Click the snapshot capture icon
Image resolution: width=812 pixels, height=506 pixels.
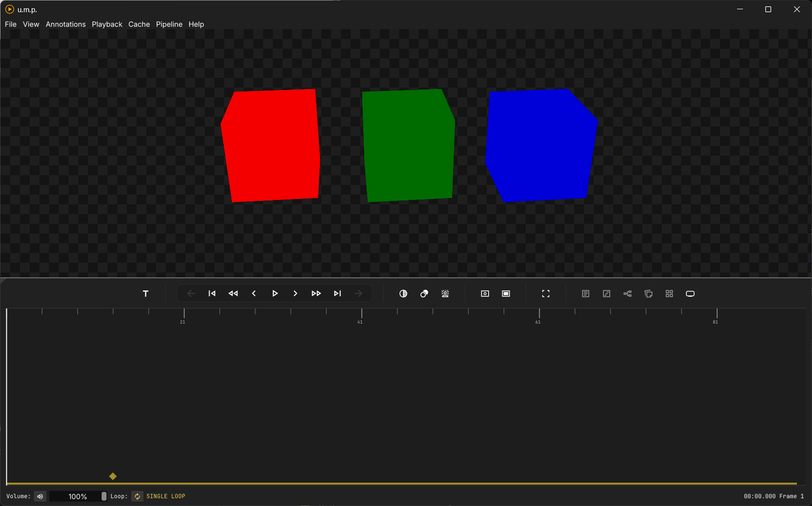[485, 293]
